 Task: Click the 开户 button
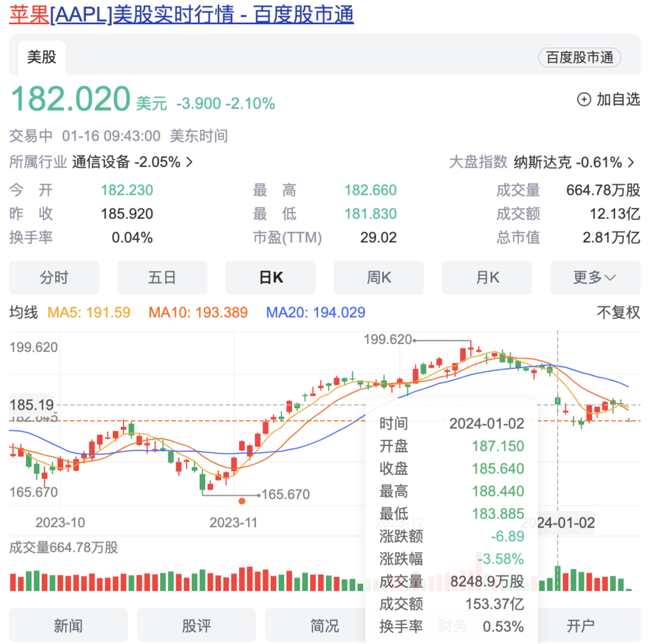581,626
